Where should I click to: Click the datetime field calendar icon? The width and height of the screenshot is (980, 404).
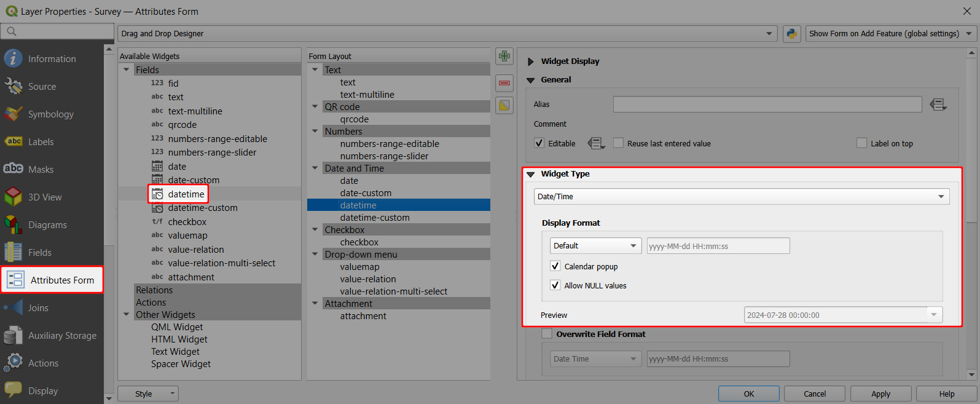157,194
